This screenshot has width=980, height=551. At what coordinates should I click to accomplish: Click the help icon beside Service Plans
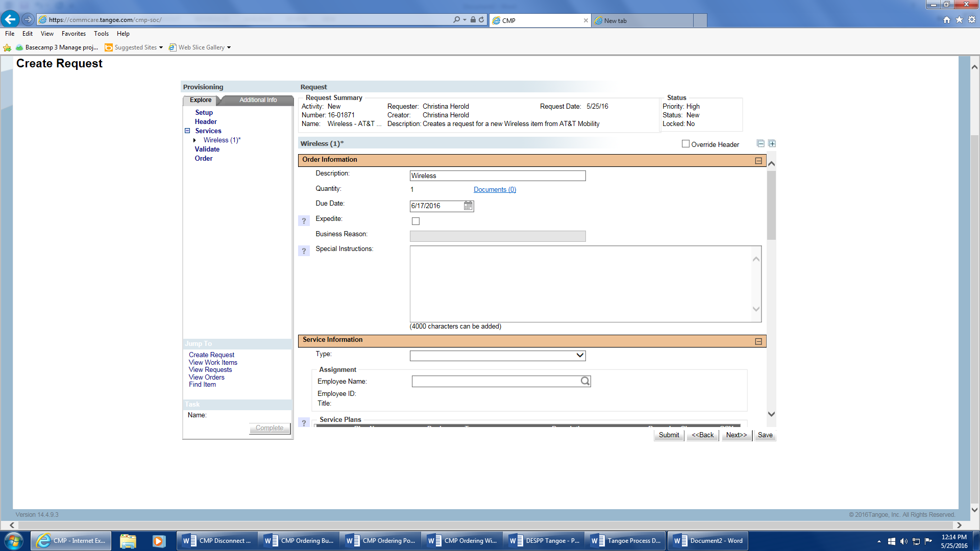coord(304,422)
